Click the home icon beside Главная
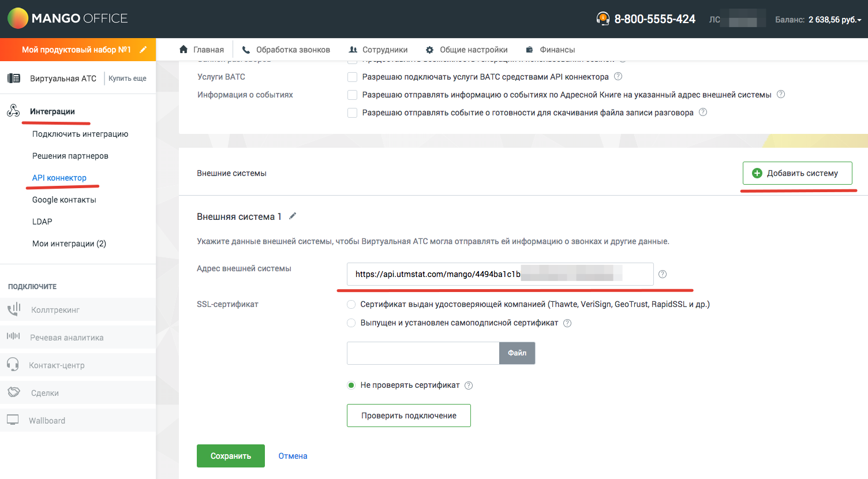The width and height of the screenshot is (868, 479). [184, 50]
